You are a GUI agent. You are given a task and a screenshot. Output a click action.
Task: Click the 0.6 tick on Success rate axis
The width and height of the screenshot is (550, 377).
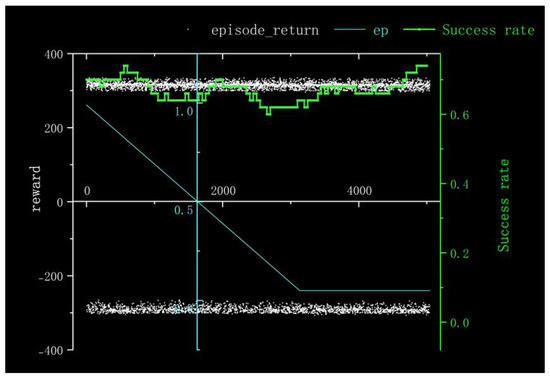(460, 115)
